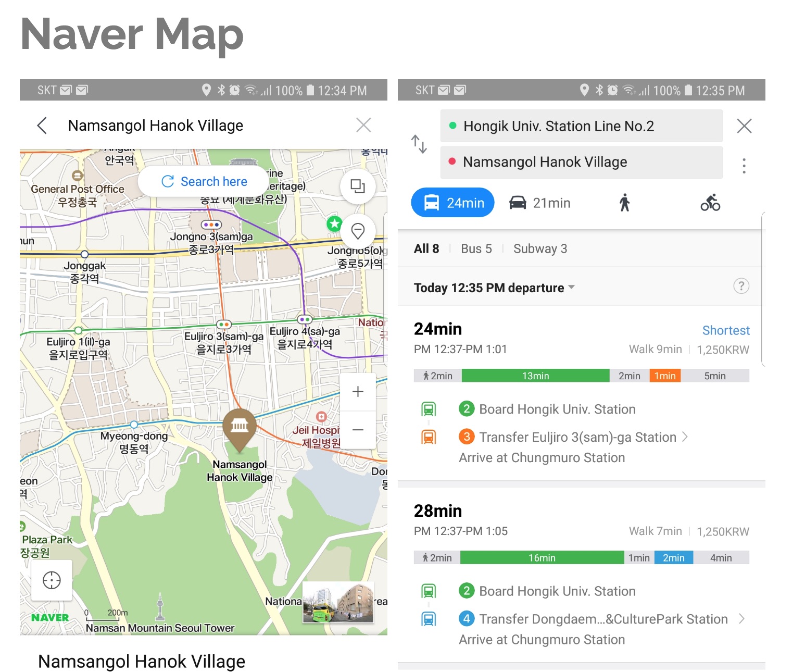This screenshot has height=672, width=805.
Task: Select car 21min route tab
Action: click(x=539, y=203)
